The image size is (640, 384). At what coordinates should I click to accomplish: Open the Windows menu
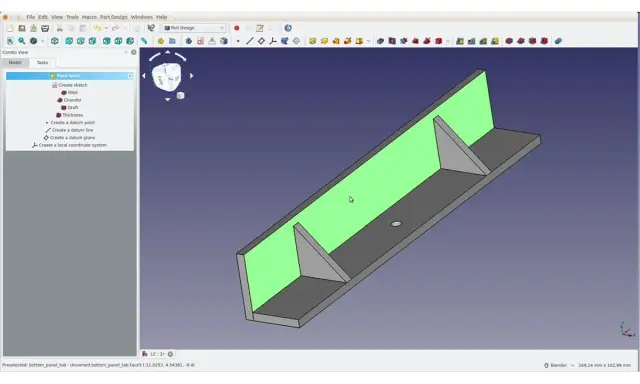142,17
